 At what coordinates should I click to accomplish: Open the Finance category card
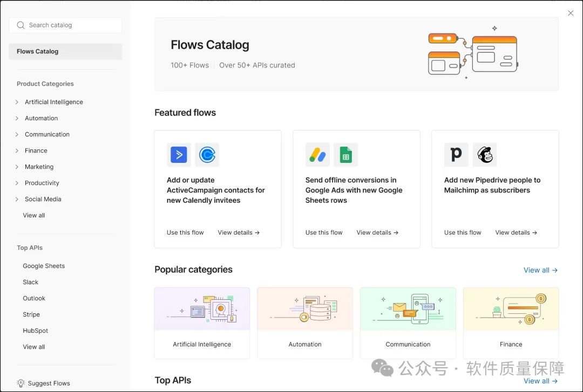tap(511, 323)
